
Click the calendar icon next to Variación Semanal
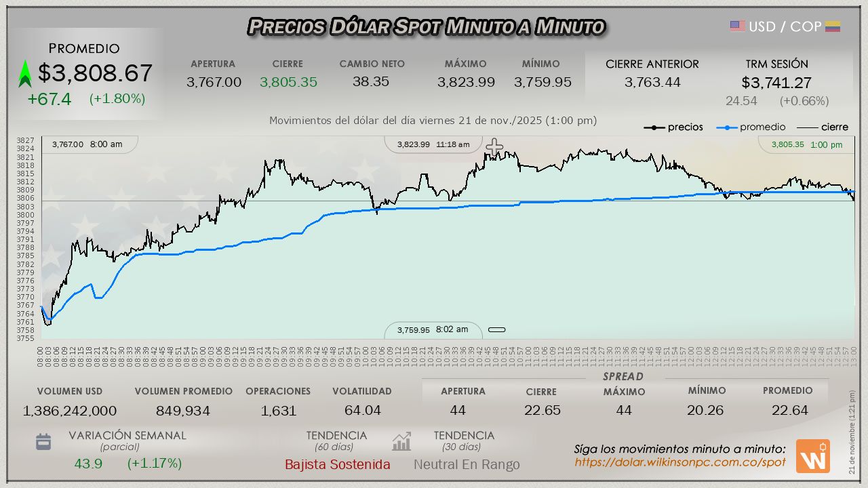pos(43,443)
